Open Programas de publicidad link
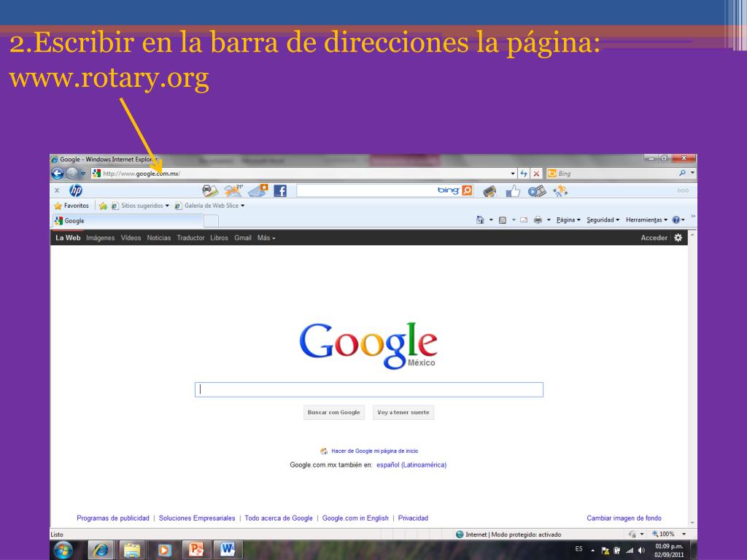 113,518
